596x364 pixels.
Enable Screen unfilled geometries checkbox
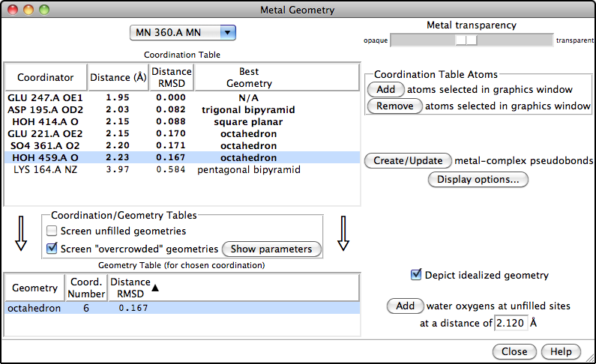pyautogui.click(x=52, y=231)
